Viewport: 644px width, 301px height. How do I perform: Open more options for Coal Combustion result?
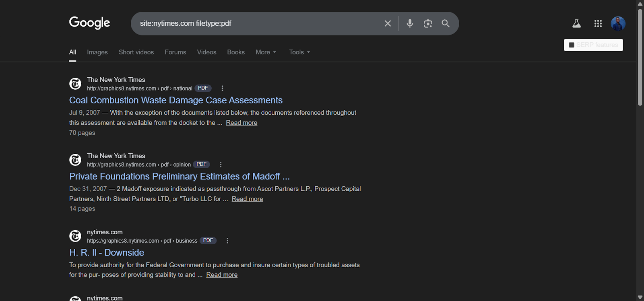222,88
